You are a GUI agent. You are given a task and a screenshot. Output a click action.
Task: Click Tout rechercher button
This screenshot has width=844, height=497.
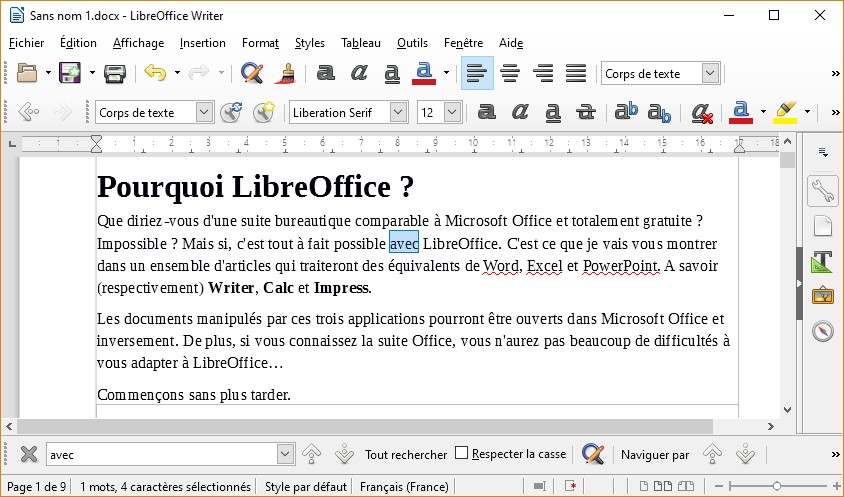[406, 454]
